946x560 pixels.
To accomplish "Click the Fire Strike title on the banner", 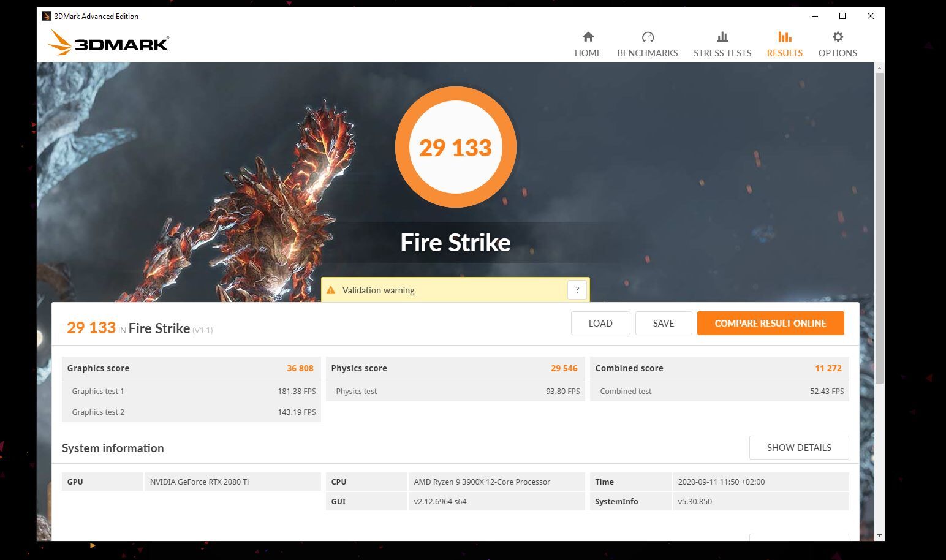I will pyautogui.click(x=455, y=243).
